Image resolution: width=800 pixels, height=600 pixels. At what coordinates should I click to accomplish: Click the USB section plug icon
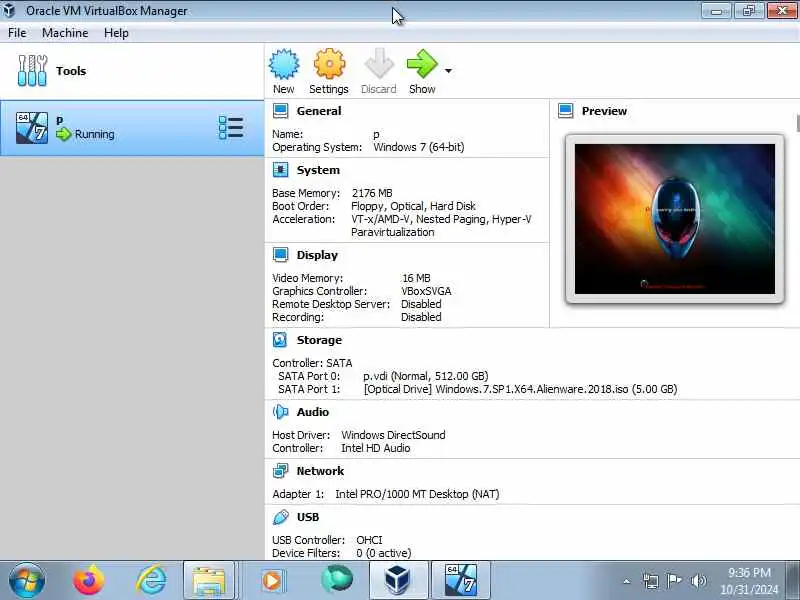tap(280, 517)
